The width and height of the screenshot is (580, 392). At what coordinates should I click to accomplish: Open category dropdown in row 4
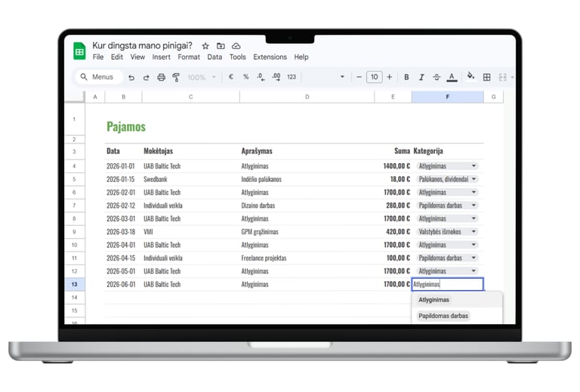[474, 166]
